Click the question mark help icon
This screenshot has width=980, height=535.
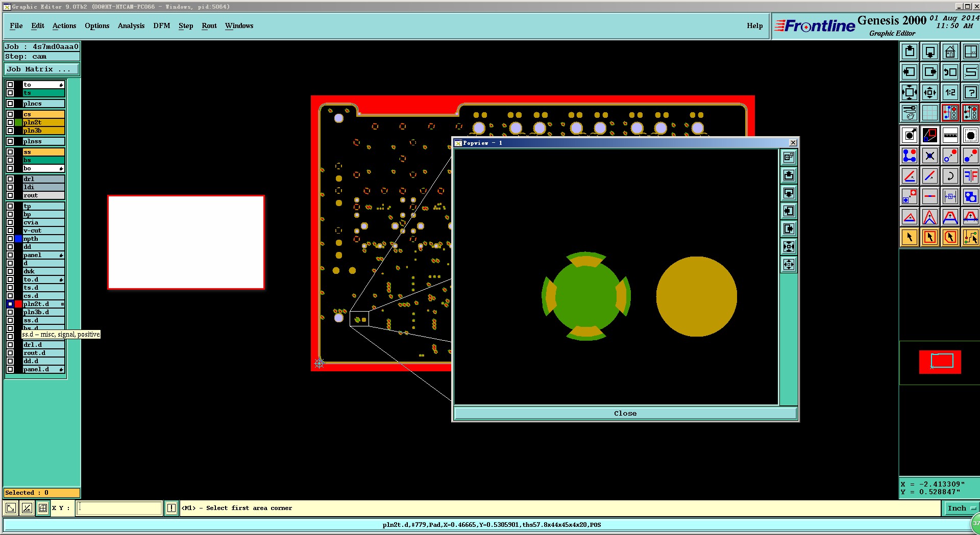tap(970, 92)
